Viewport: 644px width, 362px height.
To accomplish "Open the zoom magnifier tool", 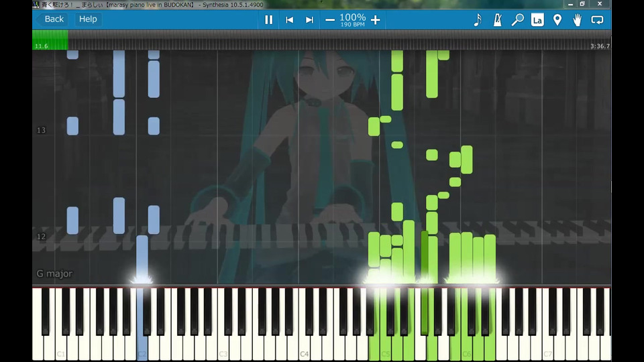I will point(517,19).
